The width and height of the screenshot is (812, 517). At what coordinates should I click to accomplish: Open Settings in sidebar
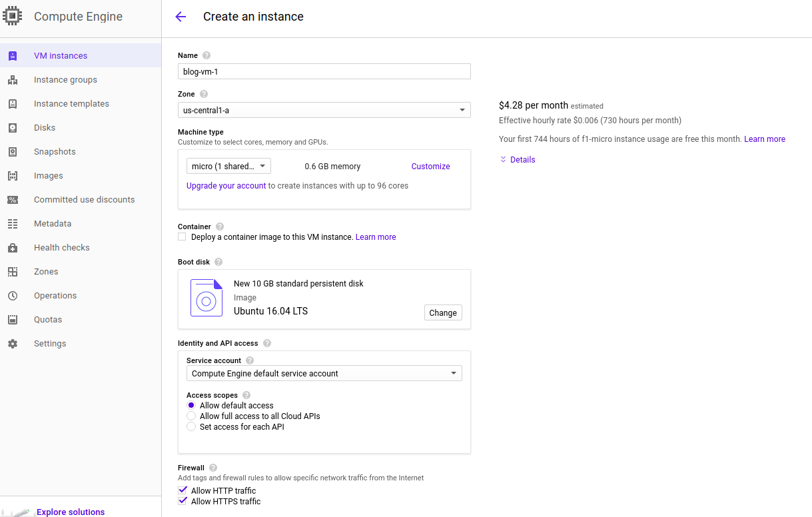click(81, 344)
